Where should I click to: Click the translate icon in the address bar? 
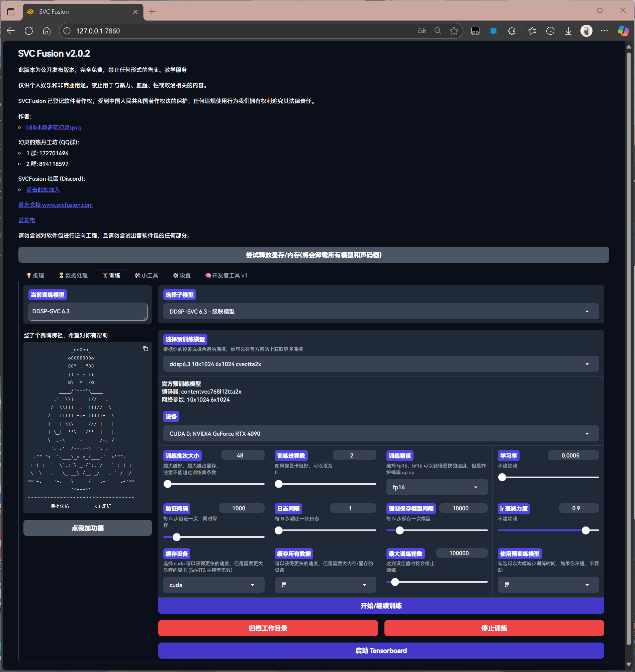(422, 31)
